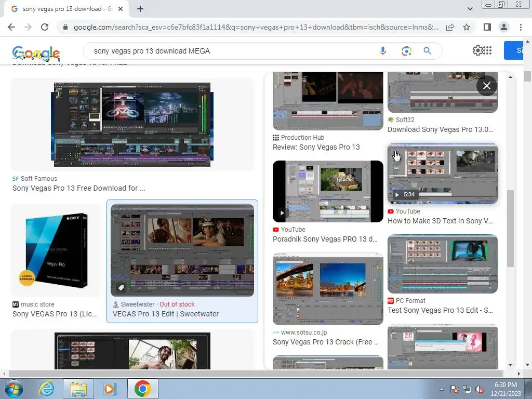The height and width of the screenshot is (399, 532).
Task: Reload the current page
Action: click(45, 27)
